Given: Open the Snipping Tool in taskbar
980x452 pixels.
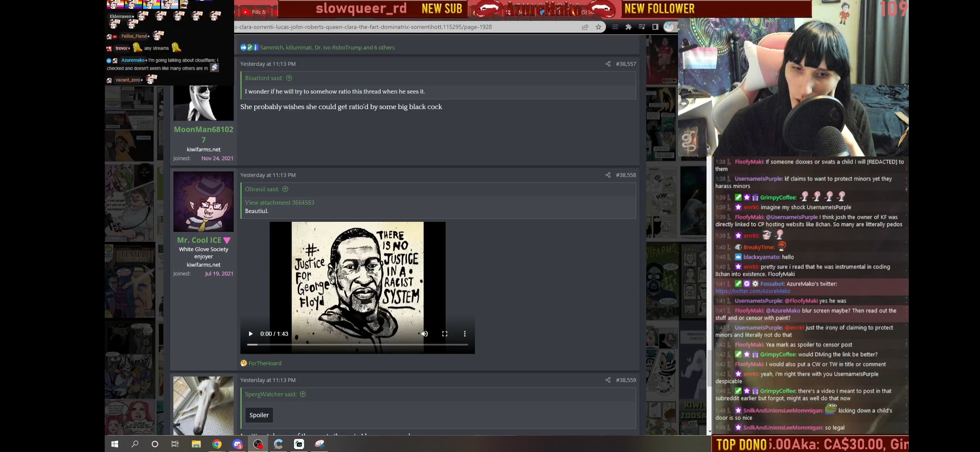Looking at the screenshot, I should (320, 444).
